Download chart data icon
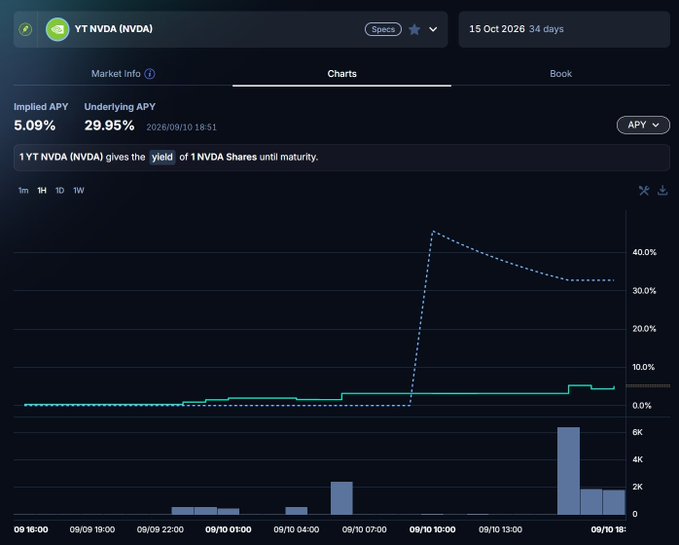The image size is (679, 545). pos(663,190)
